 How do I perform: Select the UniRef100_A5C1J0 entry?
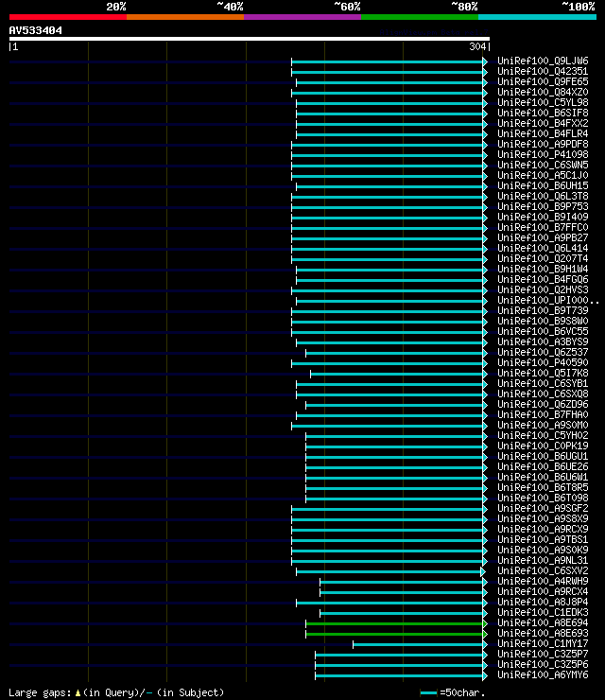point(543,175)
